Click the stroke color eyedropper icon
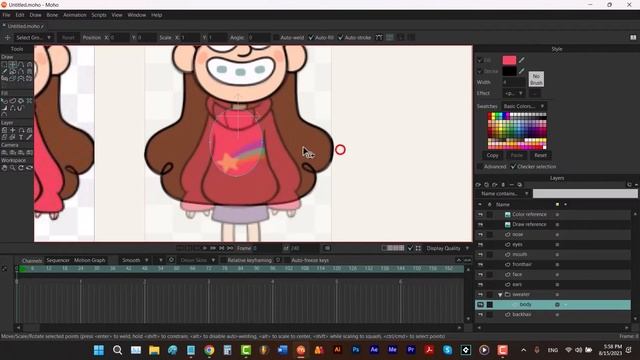Viewport: 640px width, 360px height. [x=522, y=71]
